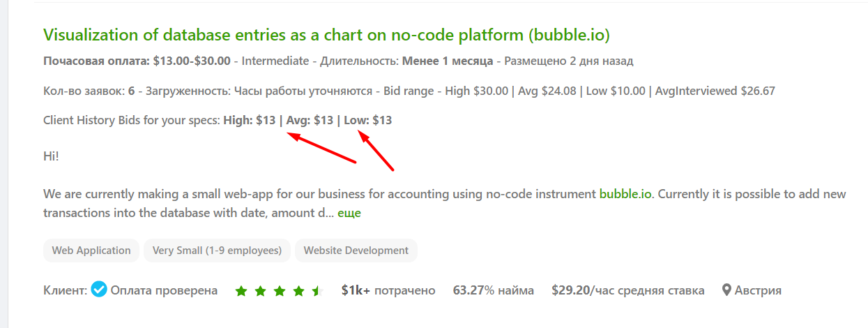Select the Very Small (1-9 employees) tag
Image resolution: width=868 pixels, height=328 pixels.
coord(217,251)
